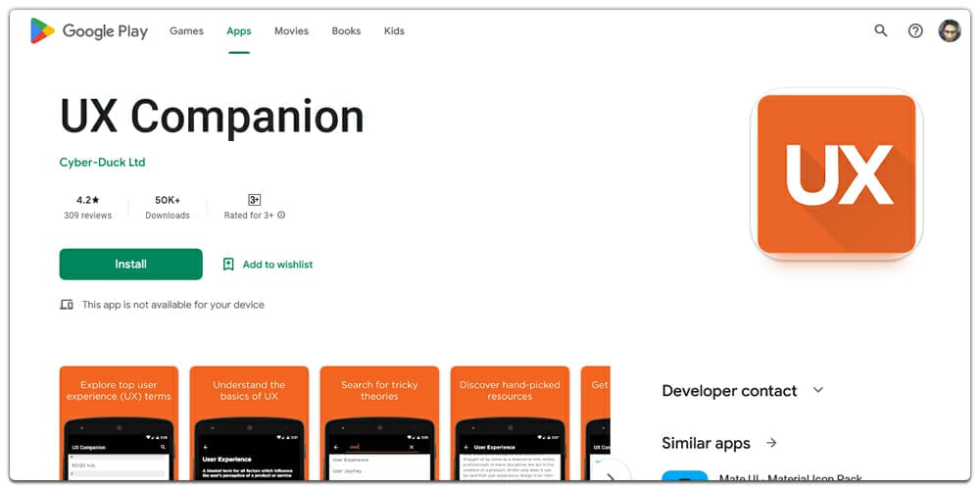Open the Apps tab
This screenshot has height=490, width=980.
tap(239, 30)
